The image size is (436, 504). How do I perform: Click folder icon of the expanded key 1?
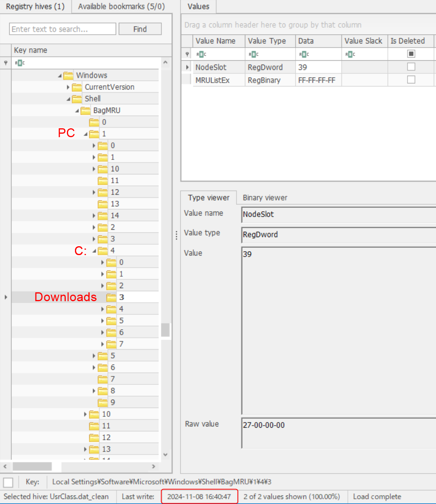pos(94,134)
